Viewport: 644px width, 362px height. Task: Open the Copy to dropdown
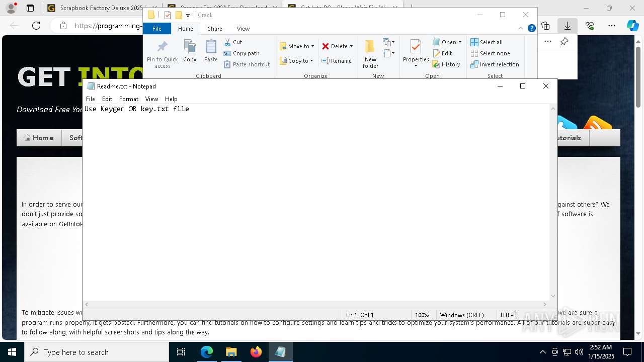296,61
